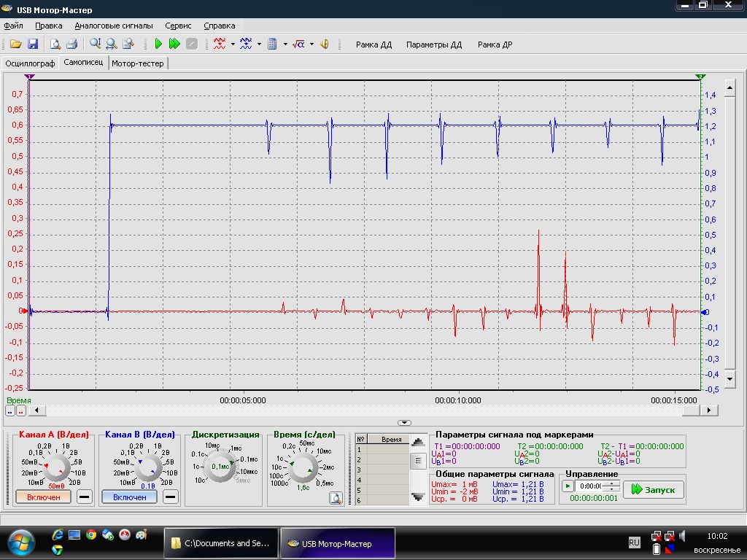Click the timeline scroll right arrow
Viewport: 747px width, 560px height.
709,410
